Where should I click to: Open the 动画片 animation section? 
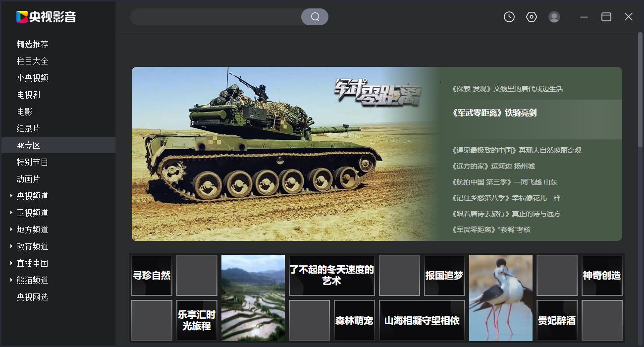point(27,179)
